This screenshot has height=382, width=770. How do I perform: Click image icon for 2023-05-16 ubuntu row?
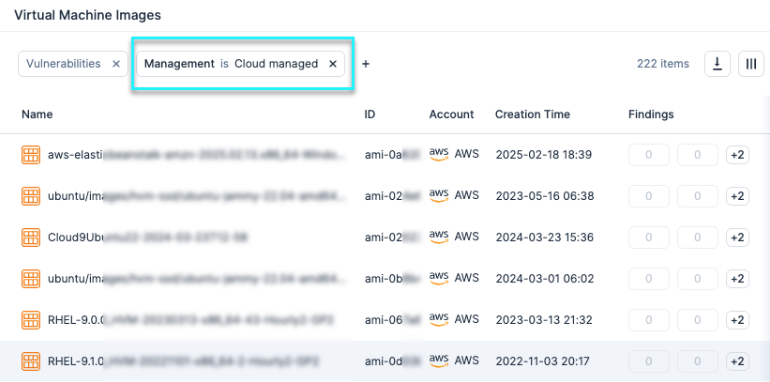coord(31,196)
